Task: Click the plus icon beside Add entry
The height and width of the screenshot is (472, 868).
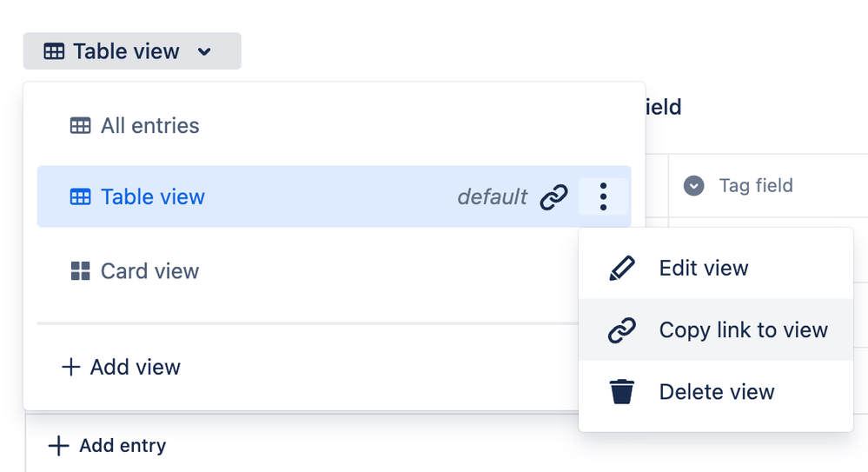Action: (58, 446)
